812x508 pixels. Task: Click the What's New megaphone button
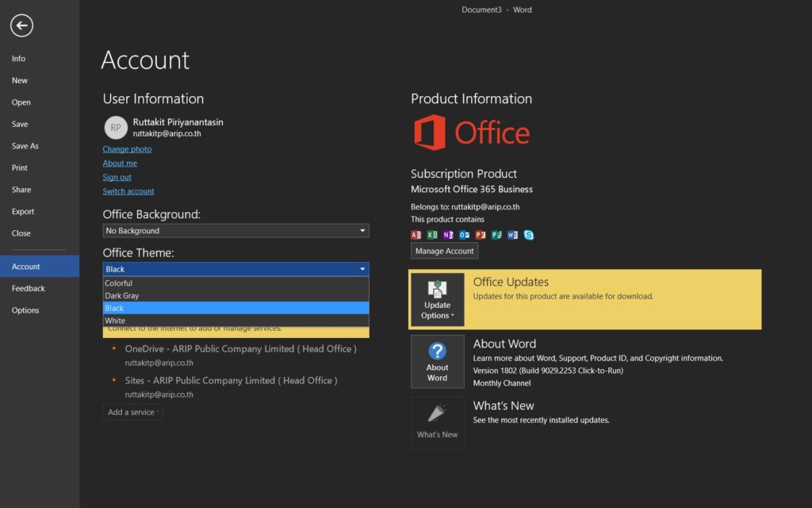point(437,423)
